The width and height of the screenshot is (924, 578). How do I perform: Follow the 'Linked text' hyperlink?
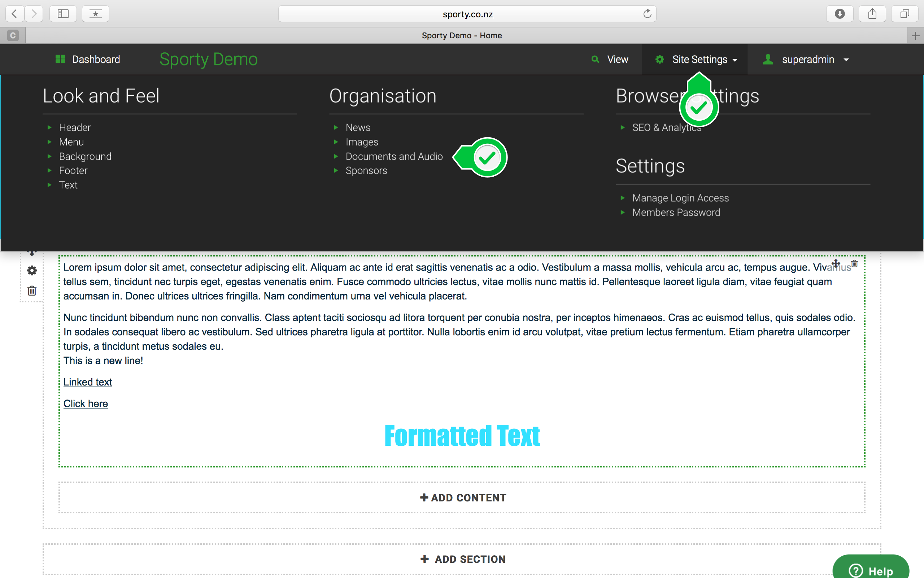(87, 382)
